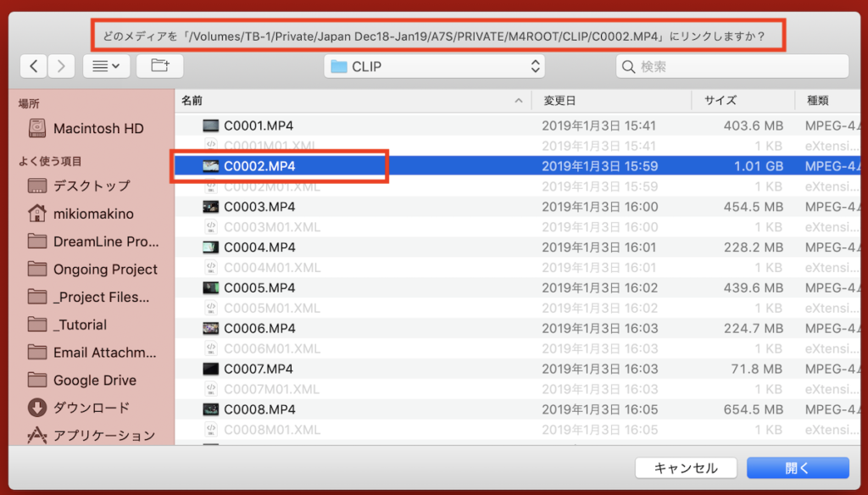Toggle the sort direction caret in 名前 column
This screenshot has width=868, height=495.
[x=519, y=101]
